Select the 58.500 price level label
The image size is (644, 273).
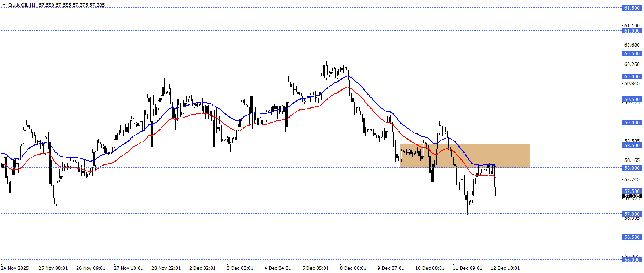(631, 146)
